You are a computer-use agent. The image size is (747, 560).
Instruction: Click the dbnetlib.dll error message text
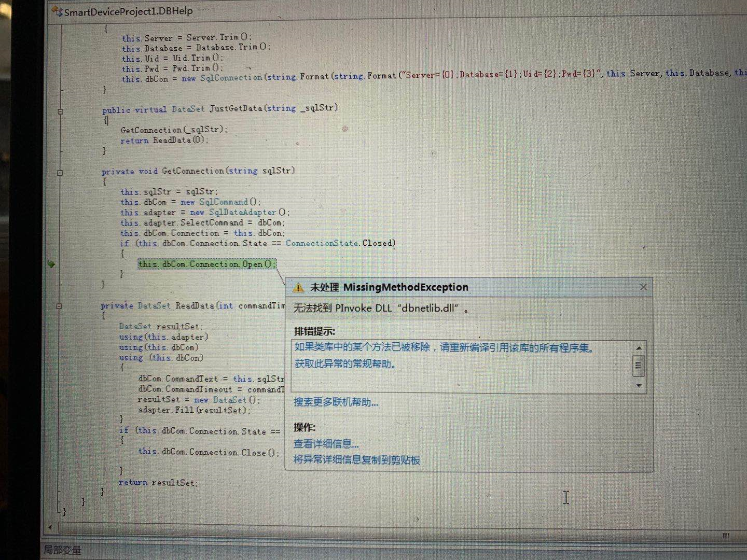pos(381,308)
